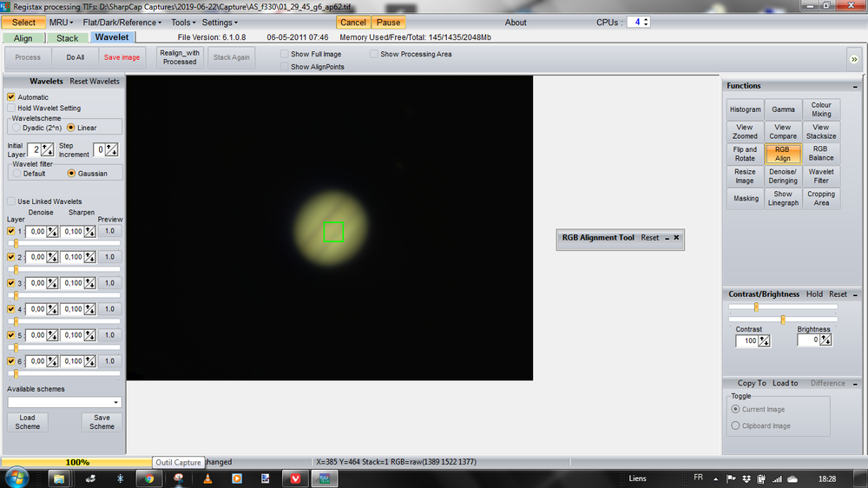This screenshot has height=488, width=868.
Task: Uncheck wavelet layer 1 checkbox
Action: click(11, 231)
